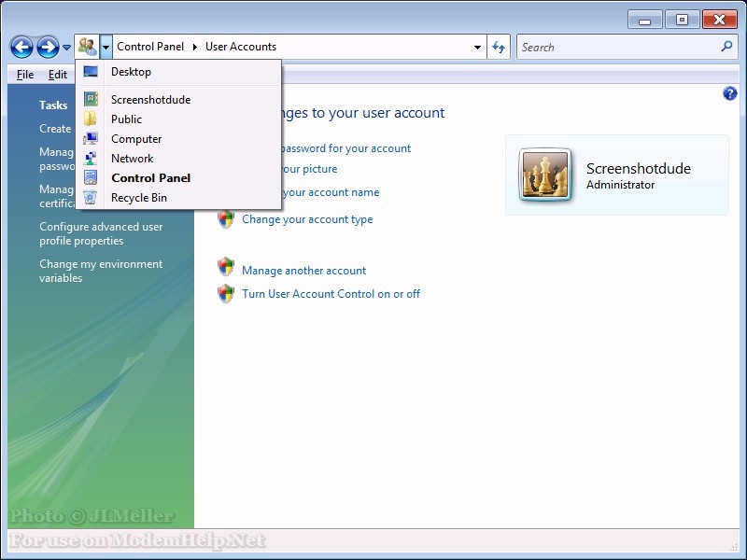
Task: Click the Computer icon in the dropdown
Action: (x=91, y=138)
